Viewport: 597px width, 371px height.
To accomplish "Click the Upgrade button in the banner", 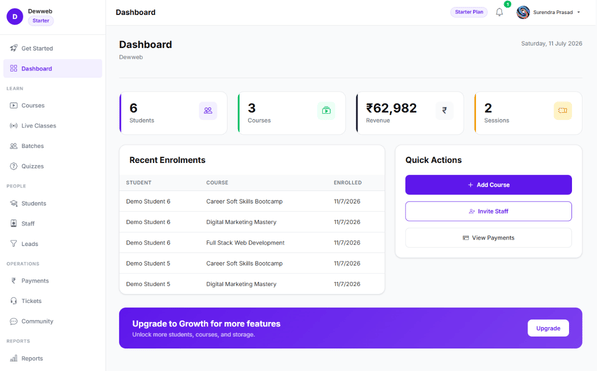I will pyautogui.click(x=548, y=328).
